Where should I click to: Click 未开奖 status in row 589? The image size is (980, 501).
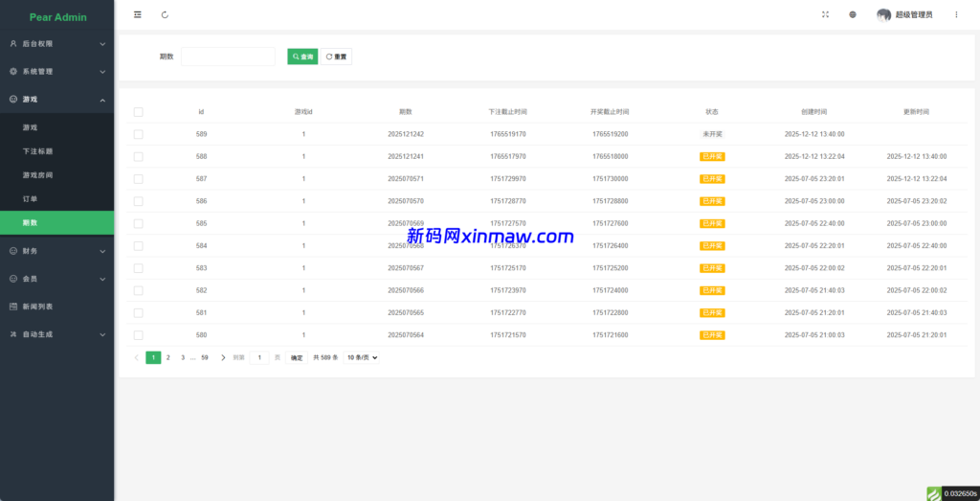tap(712, 134)
